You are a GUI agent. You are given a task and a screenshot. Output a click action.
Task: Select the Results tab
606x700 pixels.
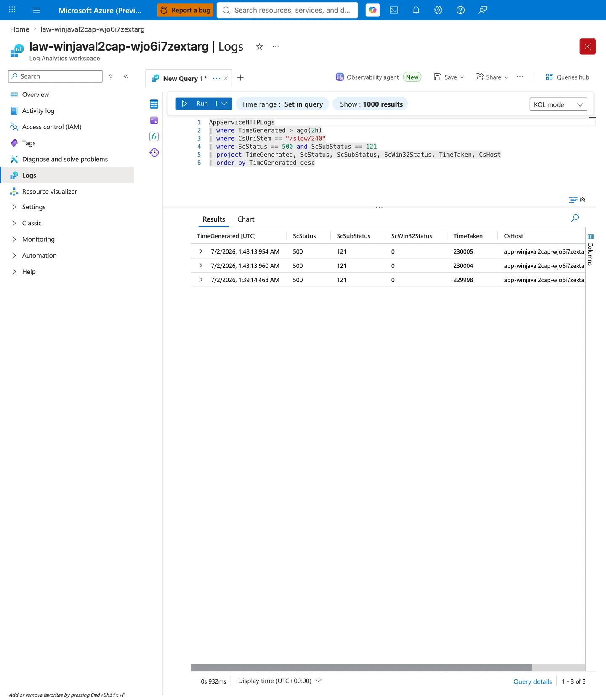coord(214,219)
